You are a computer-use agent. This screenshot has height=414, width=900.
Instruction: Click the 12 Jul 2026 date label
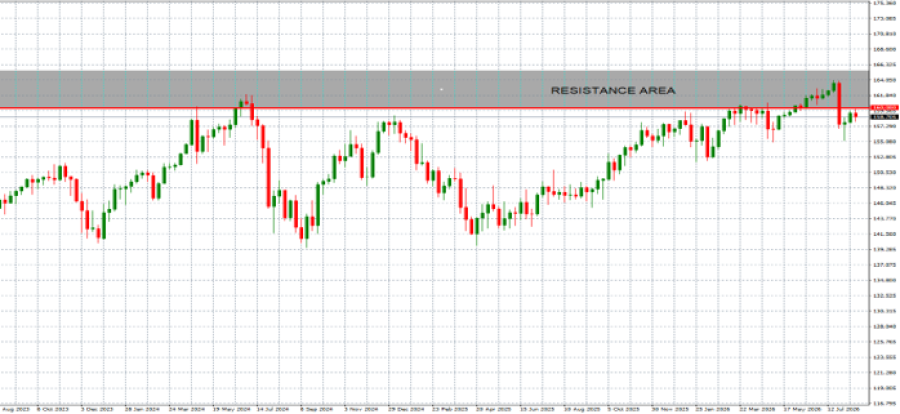point(843,410)
